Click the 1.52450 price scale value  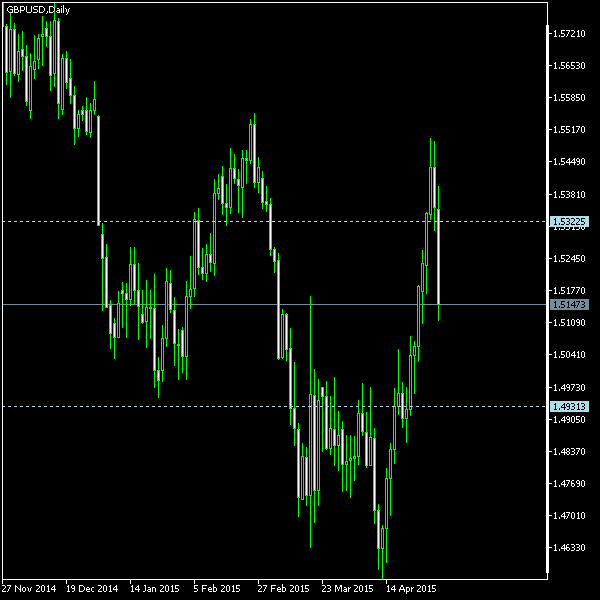[x=569, y=259]
